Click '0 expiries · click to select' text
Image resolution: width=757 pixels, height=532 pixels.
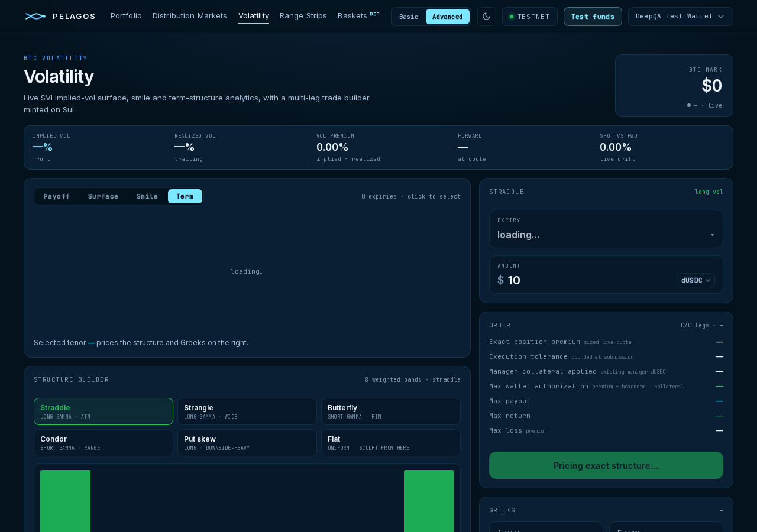coord(411,196)
